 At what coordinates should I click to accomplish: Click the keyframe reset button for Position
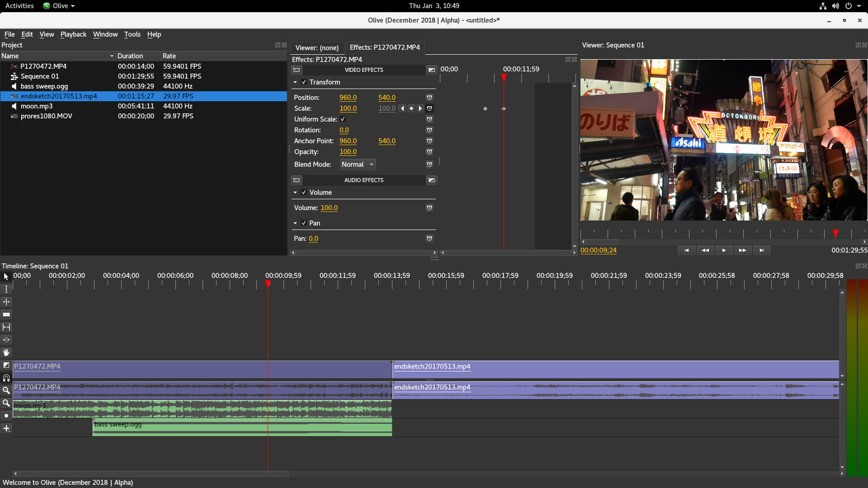click(x=430, y=97)
